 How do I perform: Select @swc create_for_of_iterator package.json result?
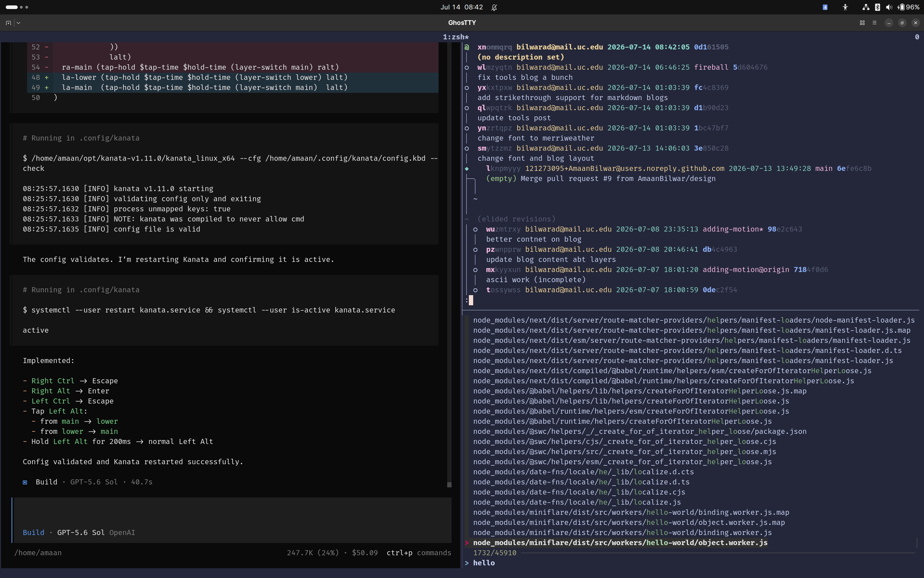640,432
